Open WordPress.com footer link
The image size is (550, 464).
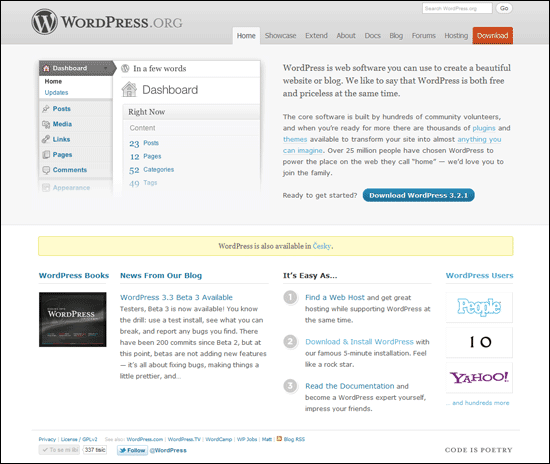pyautogui.click(x=145, y=439)
